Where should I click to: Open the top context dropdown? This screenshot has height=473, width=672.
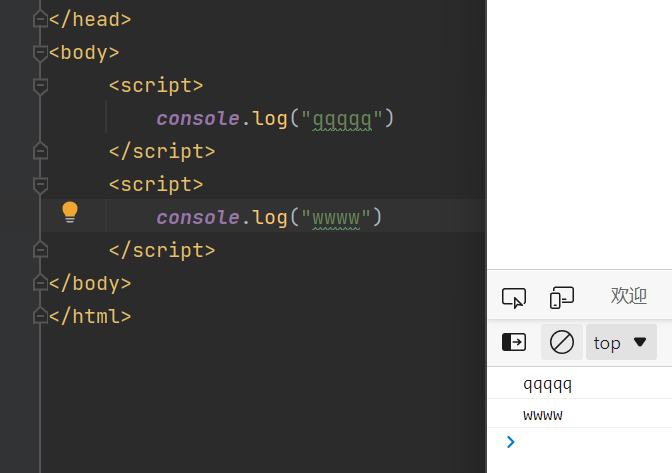[621, 342]
